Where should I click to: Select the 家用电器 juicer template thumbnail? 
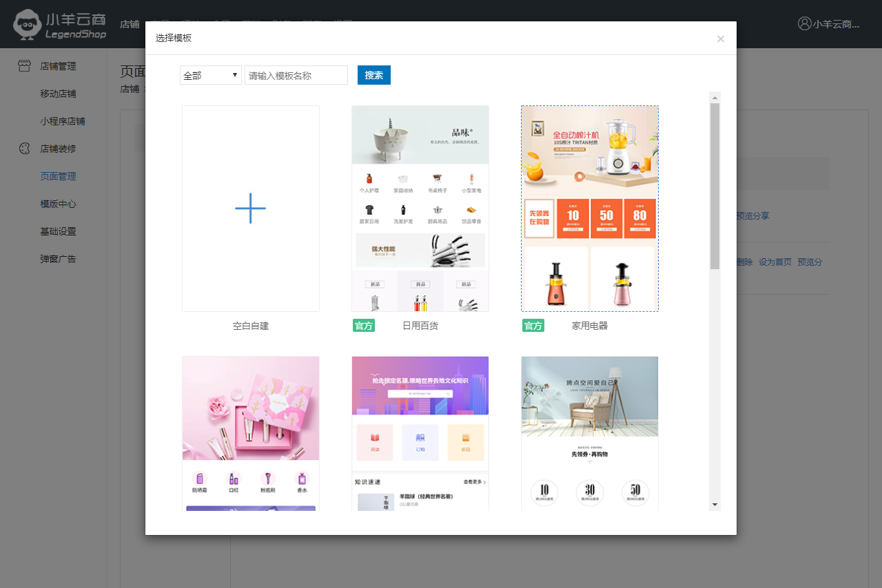pyautogui.click(x=590, y=208)
